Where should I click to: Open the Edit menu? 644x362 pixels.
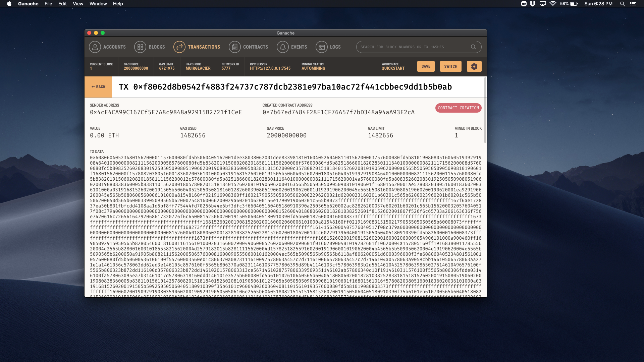coord(62,4)
